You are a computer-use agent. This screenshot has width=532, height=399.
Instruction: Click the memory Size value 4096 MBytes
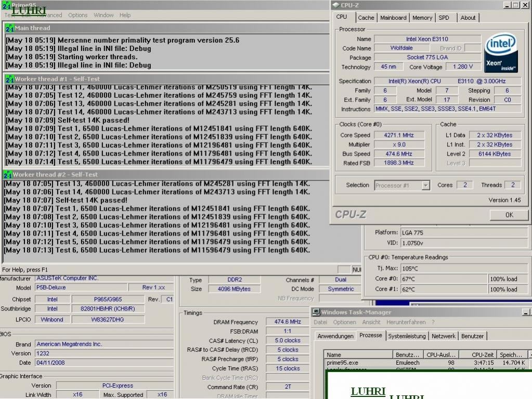pos(234,289)
